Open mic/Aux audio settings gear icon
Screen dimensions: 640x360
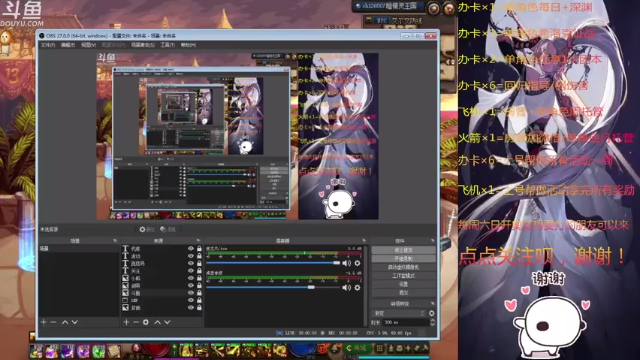pyautogui.click(x=357, y=263)
